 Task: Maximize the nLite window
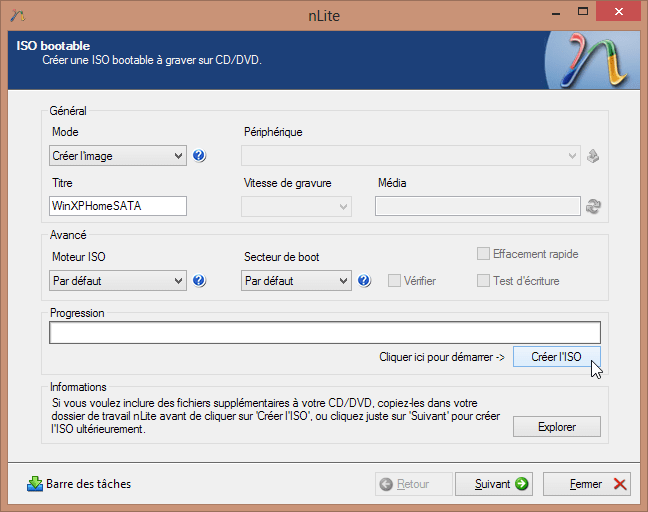[583, 12]
